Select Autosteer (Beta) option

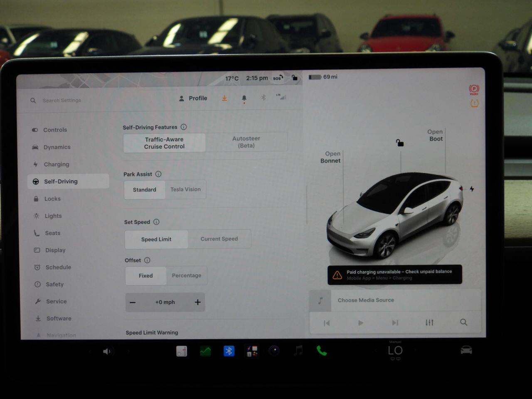click(x=246, y=142)
